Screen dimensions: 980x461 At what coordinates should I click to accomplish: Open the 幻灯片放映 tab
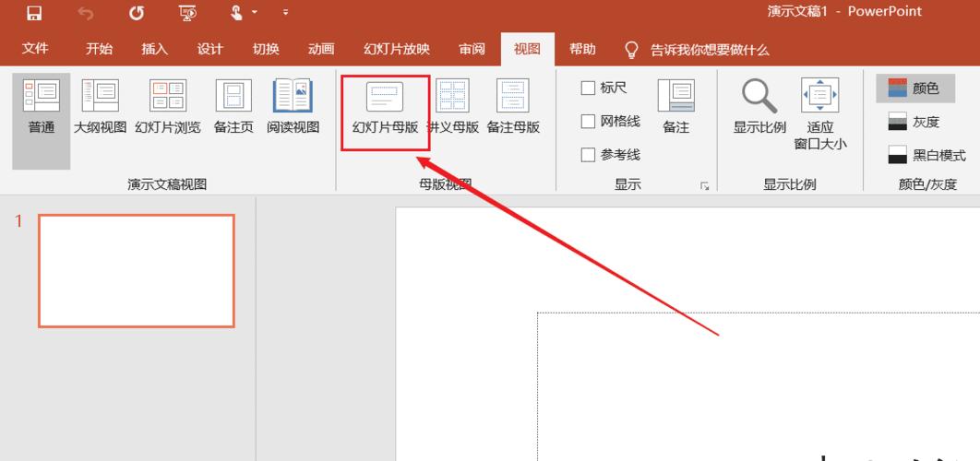397,50
